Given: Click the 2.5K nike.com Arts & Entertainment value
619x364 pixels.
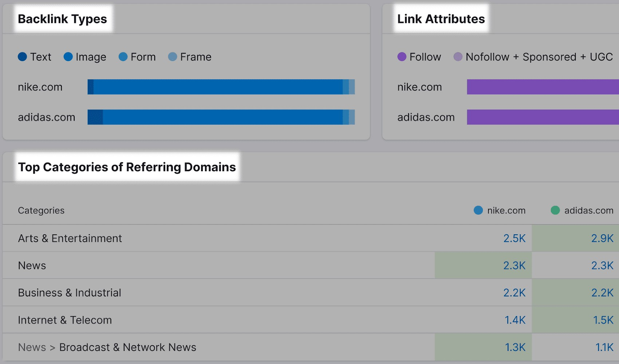Looking at the screenshot, I should click(x=514, y=238).
